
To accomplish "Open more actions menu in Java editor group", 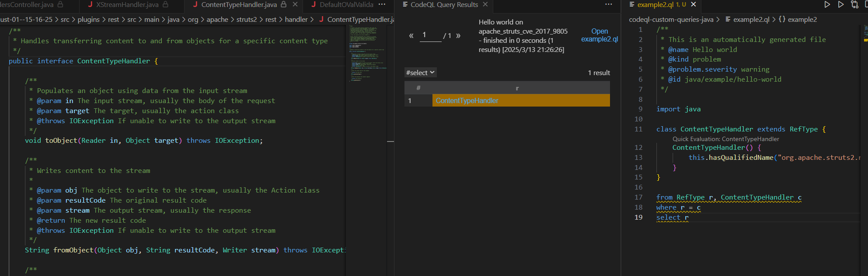I will [382, 4].
